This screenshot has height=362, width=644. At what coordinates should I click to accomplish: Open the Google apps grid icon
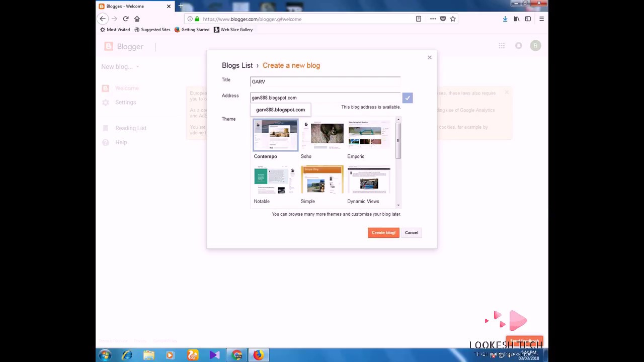tap(502, 46)
